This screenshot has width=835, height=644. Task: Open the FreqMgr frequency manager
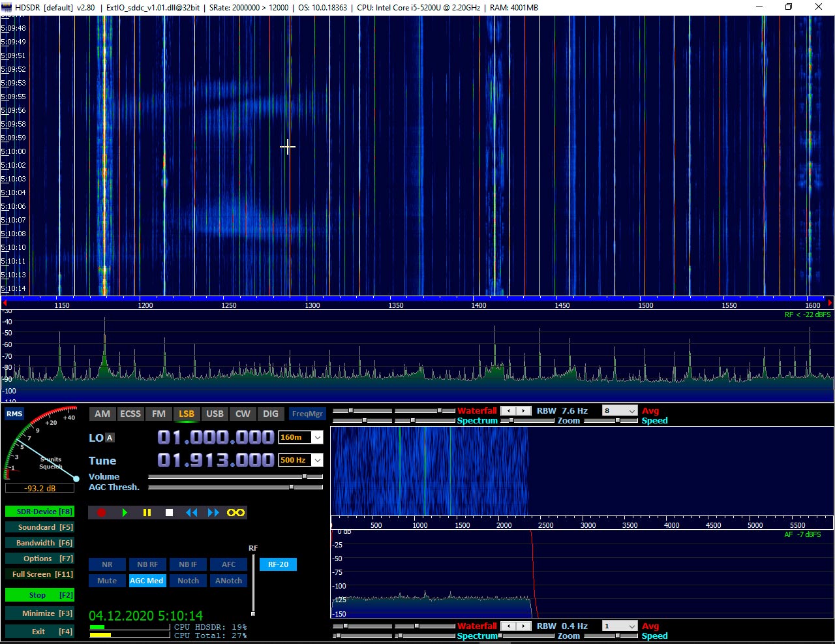[x=307, y=414]
